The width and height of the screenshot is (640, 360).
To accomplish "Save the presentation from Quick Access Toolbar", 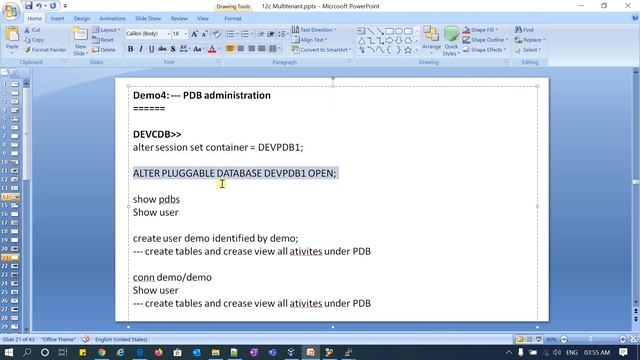I will click(28, 6).
